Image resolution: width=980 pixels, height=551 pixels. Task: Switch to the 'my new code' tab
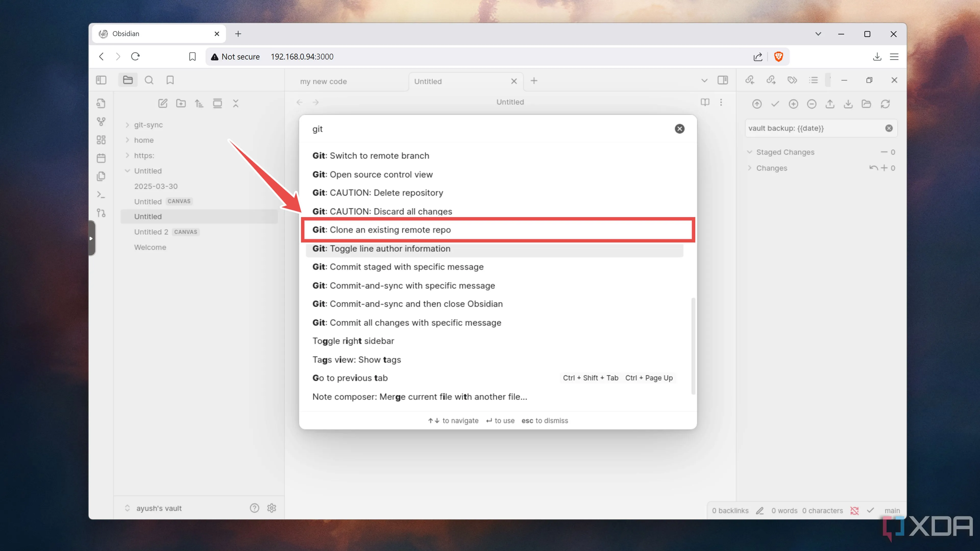pos(323,81)
